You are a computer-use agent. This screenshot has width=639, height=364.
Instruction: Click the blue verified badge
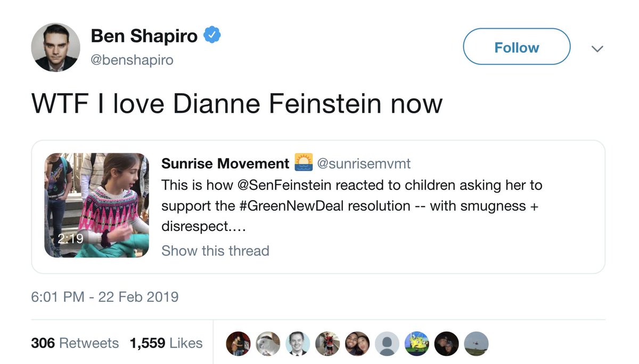click(212, 37)
